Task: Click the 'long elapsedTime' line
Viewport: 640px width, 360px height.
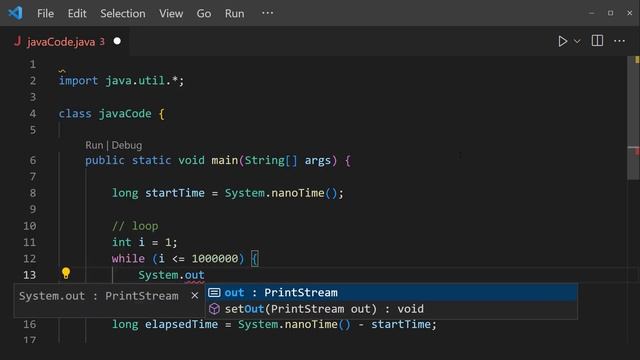Action: click(274, 324)
